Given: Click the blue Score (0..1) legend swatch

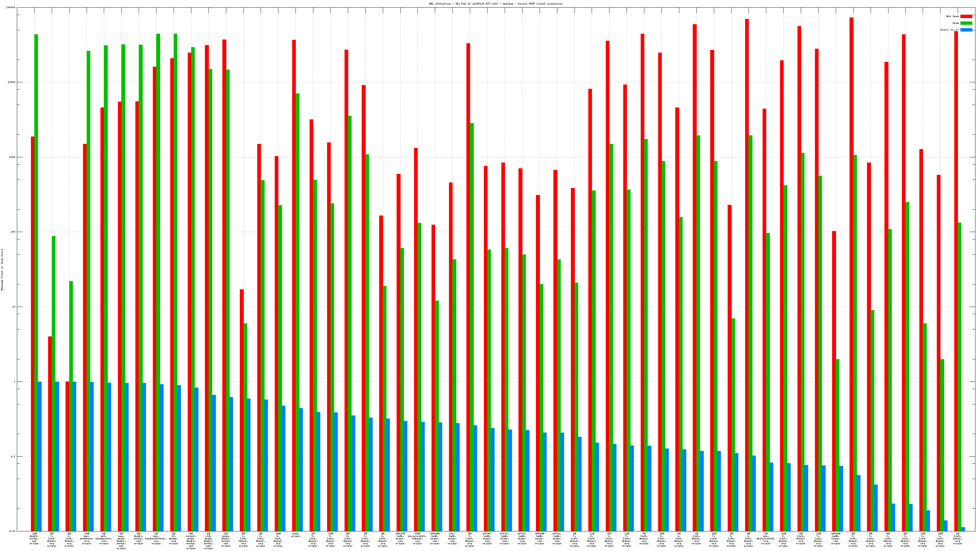Looking at the screenshot, I should (966, 30).
